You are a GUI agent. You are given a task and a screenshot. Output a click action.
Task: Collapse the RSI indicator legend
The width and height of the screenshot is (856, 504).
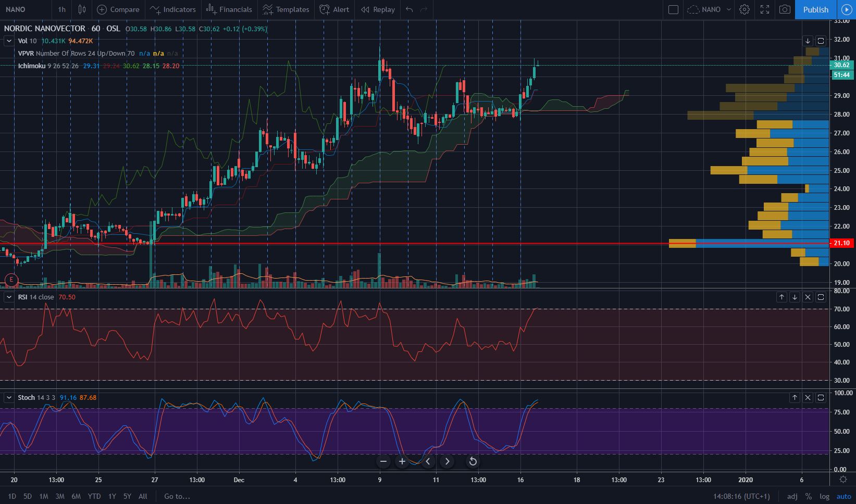[x=9, y=297]
